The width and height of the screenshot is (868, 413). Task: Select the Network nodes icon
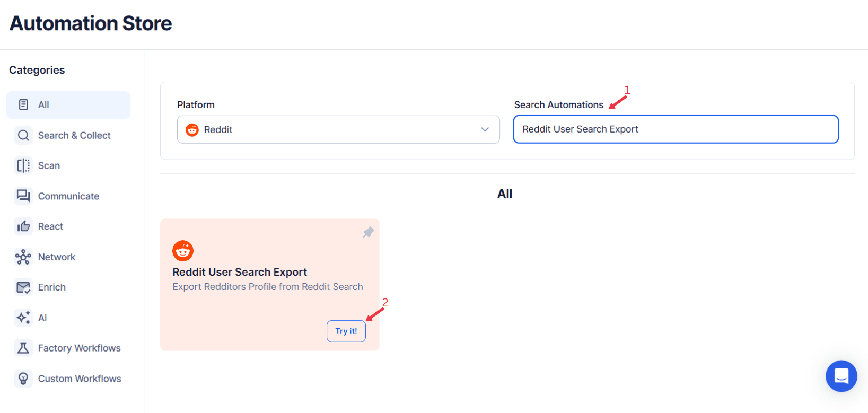(x=23, y=257)
